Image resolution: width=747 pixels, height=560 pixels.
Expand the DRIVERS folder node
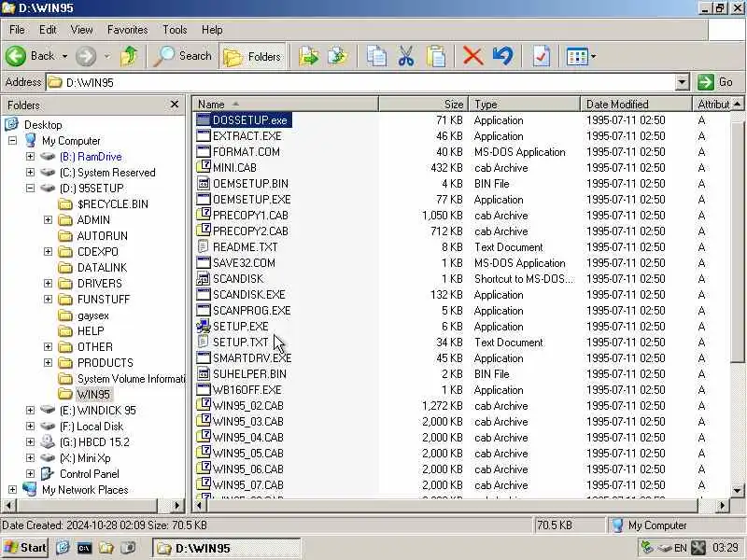[48, 284]
